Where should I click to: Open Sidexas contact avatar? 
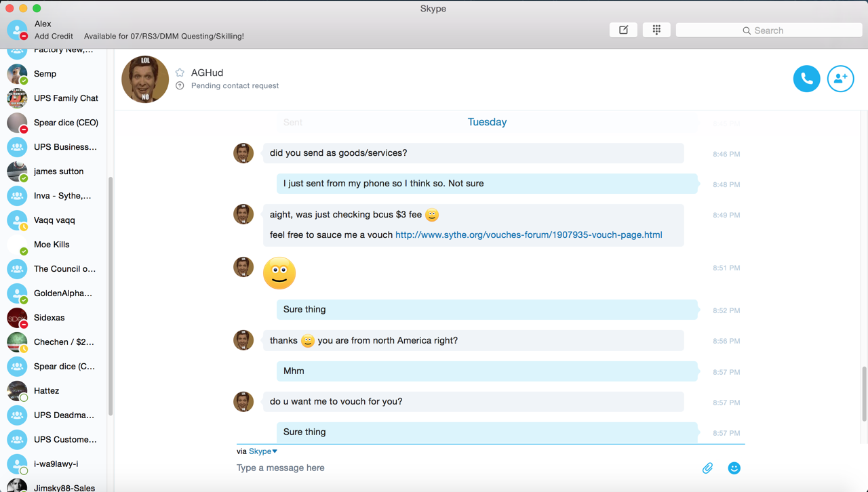click(17, 318)
